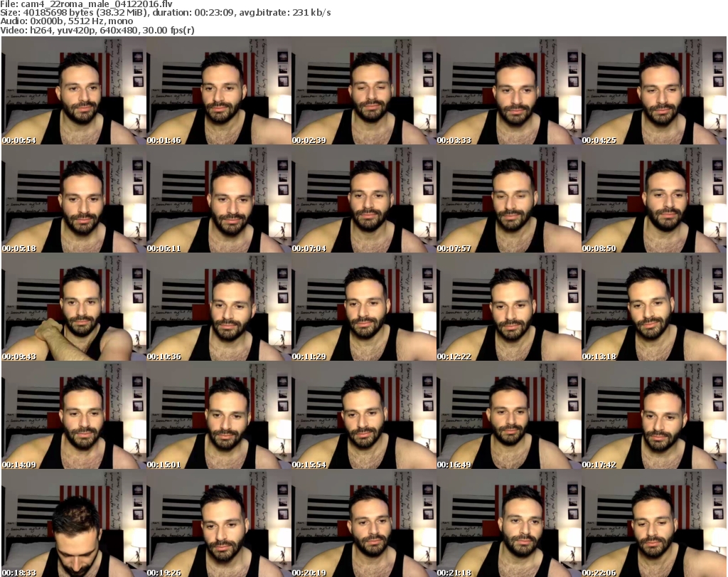Screen dimensions: 728x577
Task: View the frame stamped 00:19:26
Action: [x=219, y=523]
